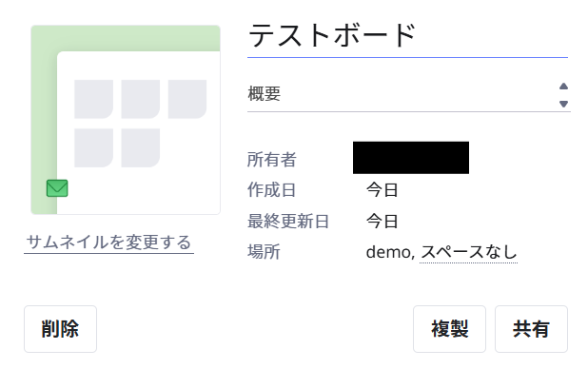Click the 作成日 label
The width and height of the screenshot is (588, 369).
[x=271, y=190]
